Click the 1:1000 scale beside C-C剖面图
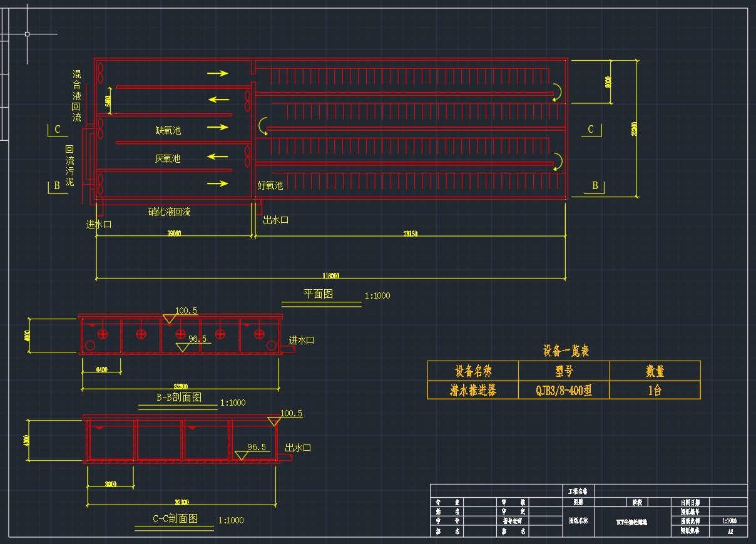 [231, 520]
